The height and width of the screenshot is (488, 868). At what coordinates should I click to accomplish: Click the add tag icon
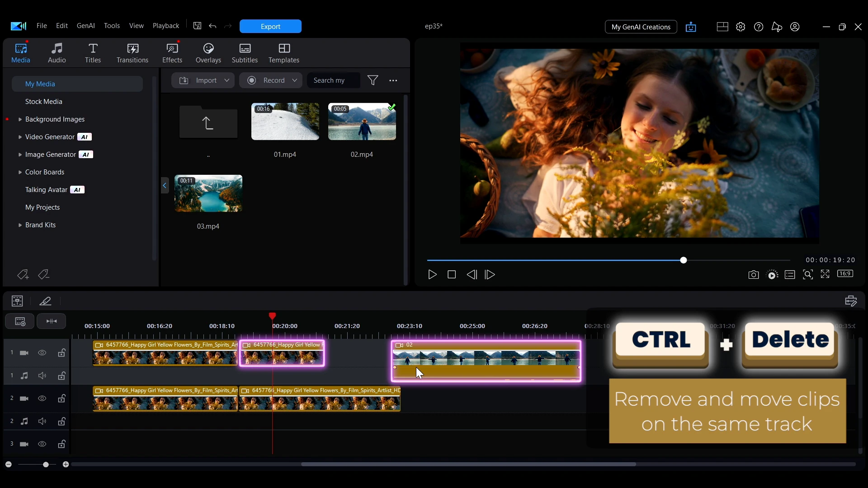point(23,274)
